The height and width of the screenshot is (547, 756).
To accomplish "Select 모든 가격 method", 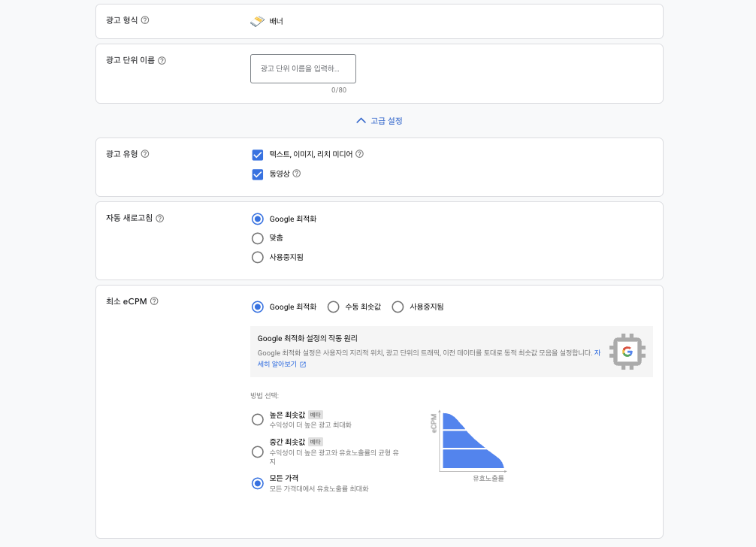I will point(258,483).
